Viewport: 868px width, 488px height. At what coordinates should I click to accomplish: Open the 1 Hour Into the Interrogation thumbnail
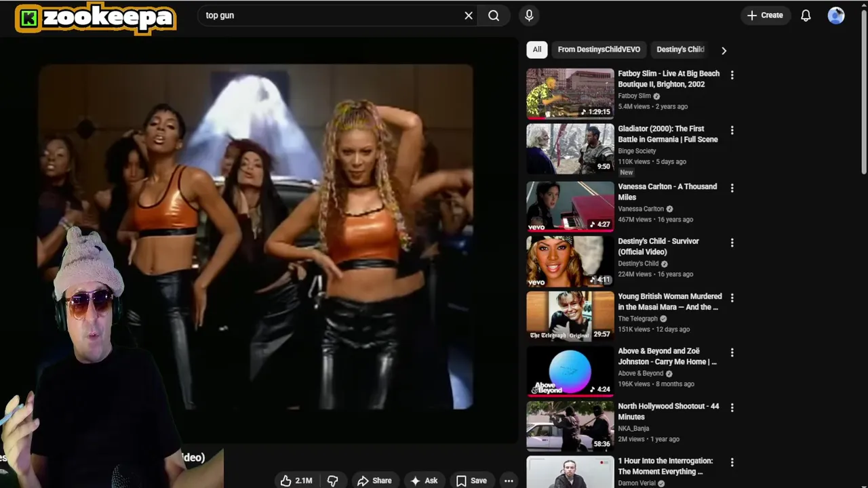pyautogui.click(x=570, y=472)
